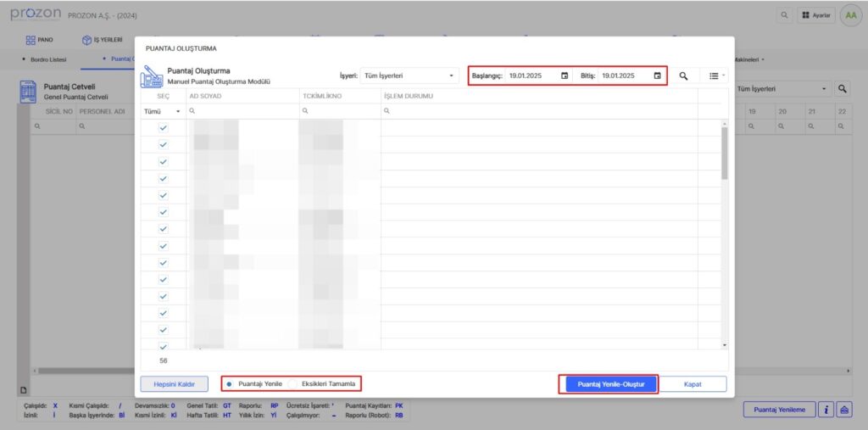The image size is (868, 430).
Task: Toggle the third personnel row checkbox
Action: tap(164, 161)
